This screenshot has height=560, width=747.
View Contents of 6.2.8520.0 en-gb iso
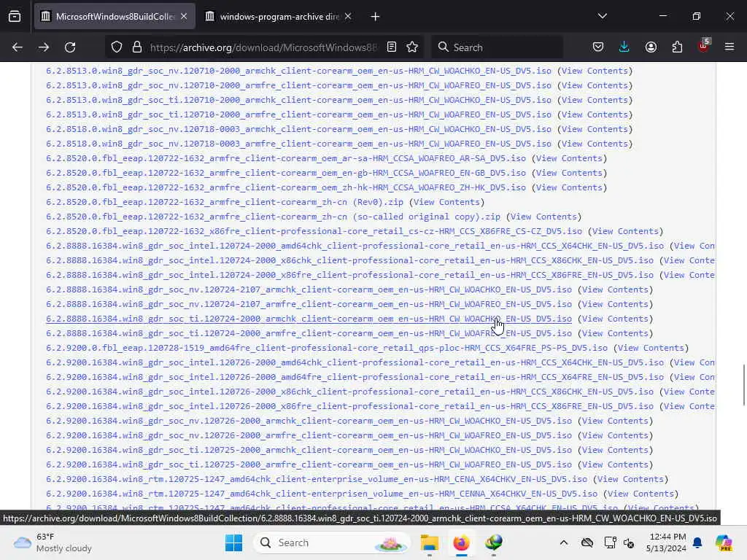coord(569,174)
